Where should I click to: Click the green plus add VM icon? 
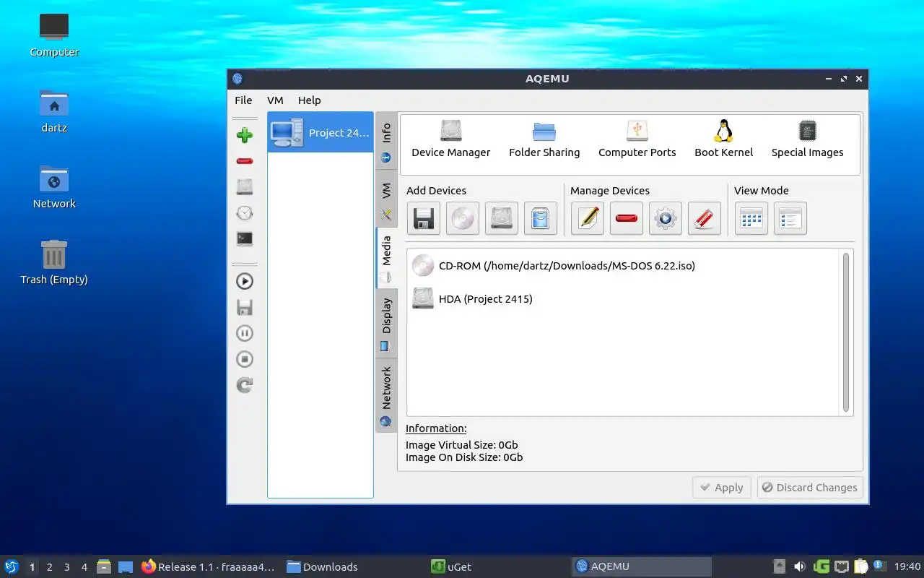point(245,135)
